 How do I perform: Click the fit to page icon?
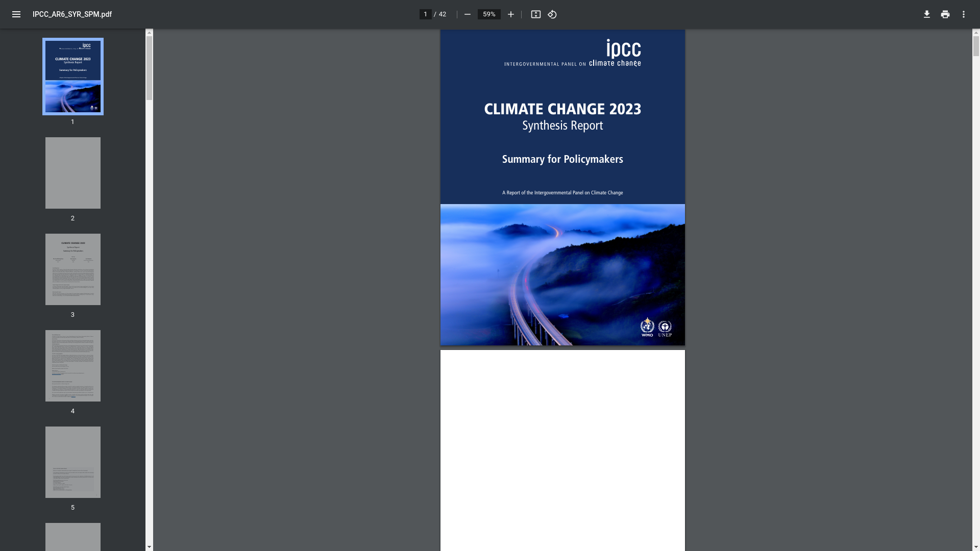[535, 14]
